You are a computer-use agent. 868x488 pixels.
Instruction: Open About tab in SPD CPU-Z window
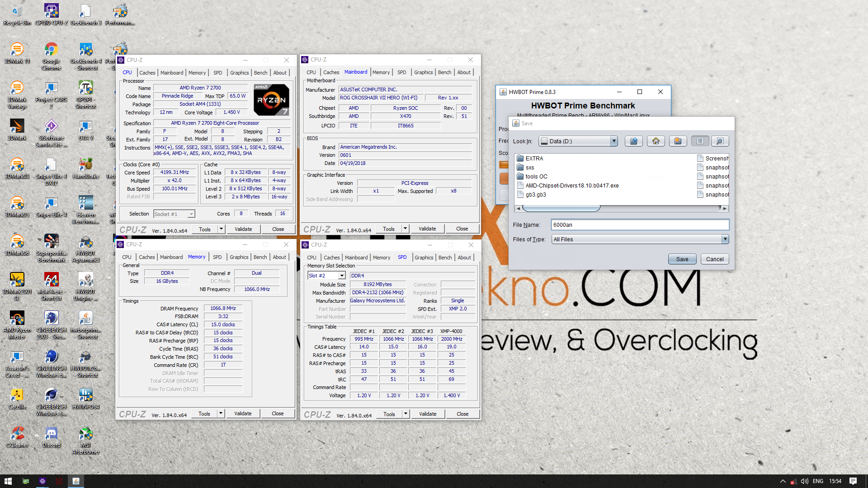click(x=464, y=258)
